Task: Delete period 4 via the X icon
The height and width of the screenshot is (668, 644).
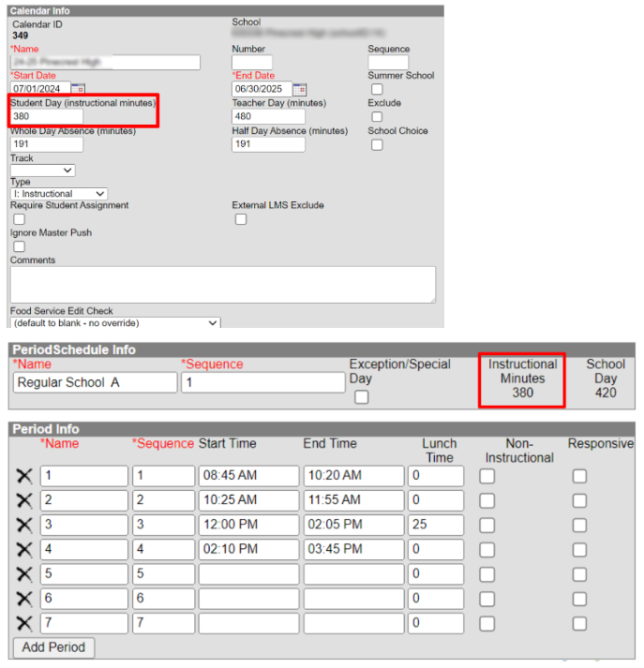Action: pos(24,549)
